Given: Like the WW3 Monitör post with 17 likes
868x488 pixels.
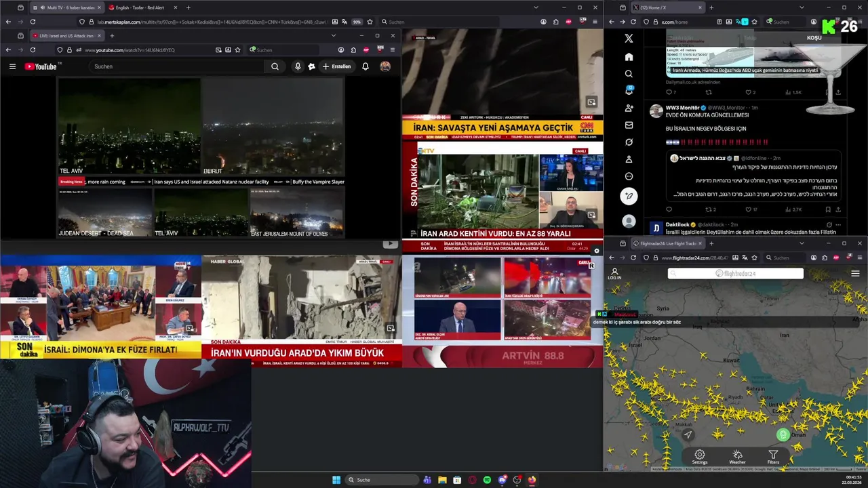Looking at the screenshot, I should (x=749, y=209).
